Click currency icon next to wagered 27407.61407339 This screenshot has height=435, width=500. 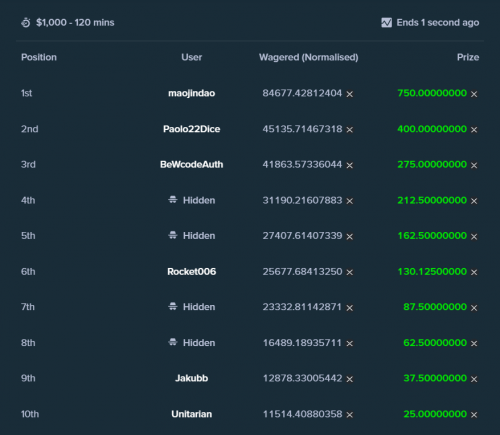tap(349, 237)
